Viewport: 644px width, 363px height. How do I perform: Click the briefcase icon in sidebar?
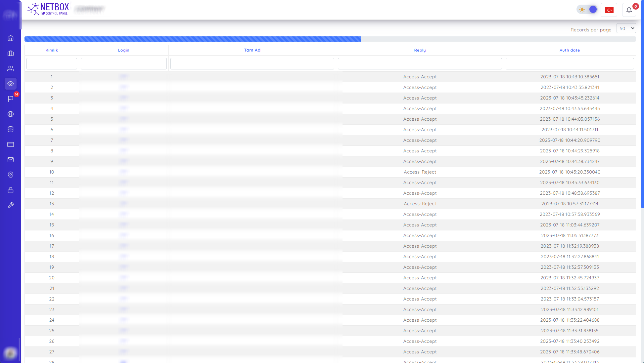point(11,53)
